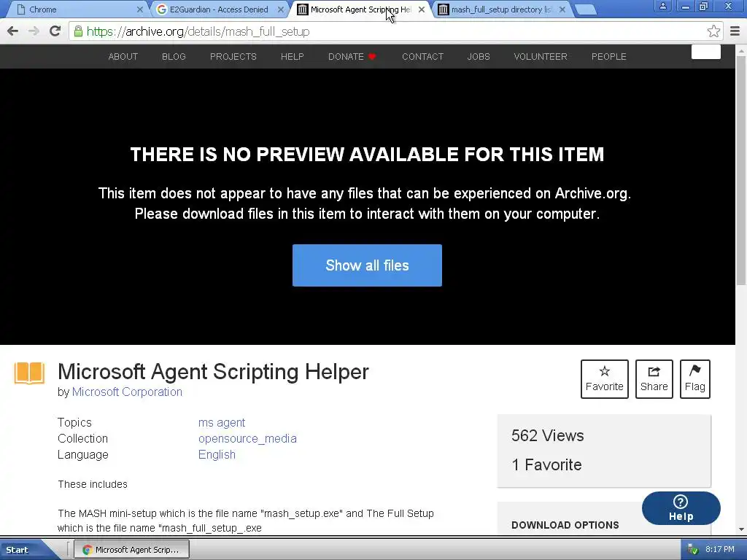Close the Microsoft Agent Scripting Helper tab

pyautogui.click(x=421, y=9)
